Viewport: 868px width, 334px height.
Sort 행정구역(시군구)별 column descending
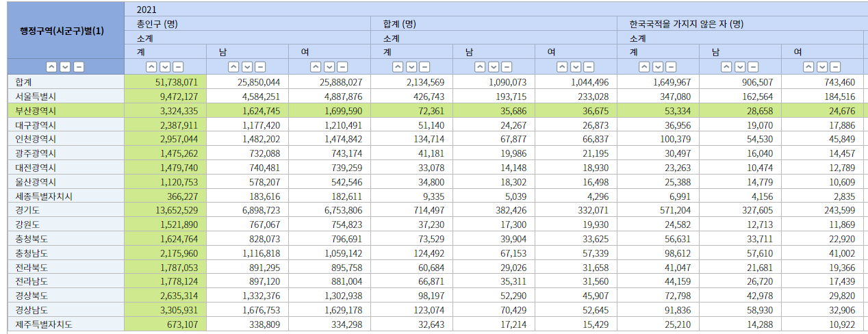point(65,67)
